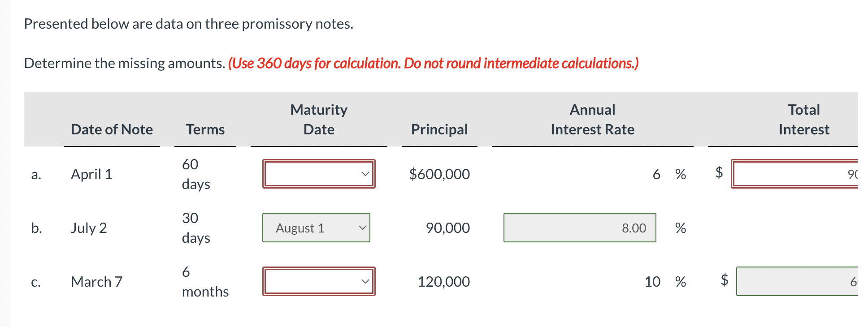The image size is (868, 327).
Task: Open the maturity date dropdown for note c
Action: pyautogui.click(x=318, y=281)
